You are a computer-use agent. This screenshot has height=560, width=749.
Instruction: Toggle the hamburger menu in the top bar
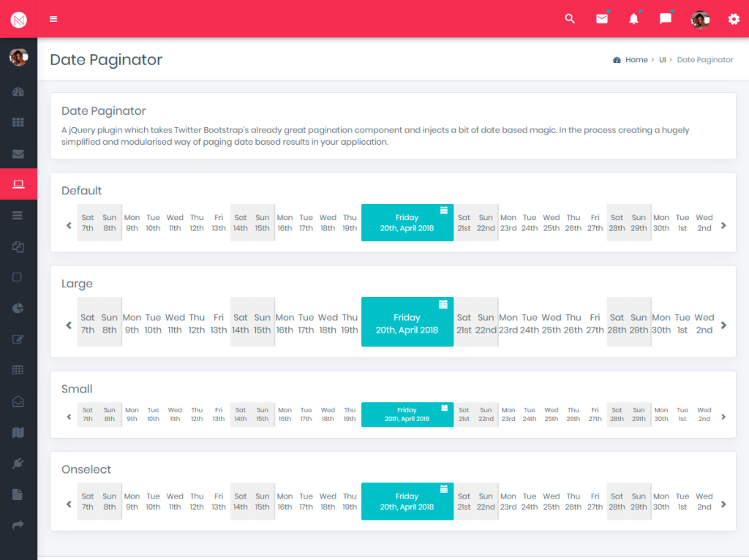tap(53, 19)
